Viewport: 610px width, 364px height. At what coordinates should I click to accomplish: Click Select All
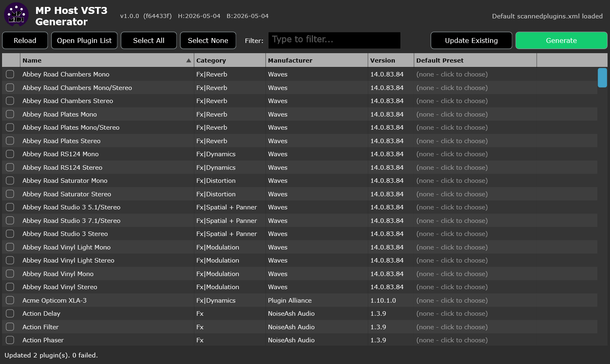pyautogui.click(x=149, y=40)
